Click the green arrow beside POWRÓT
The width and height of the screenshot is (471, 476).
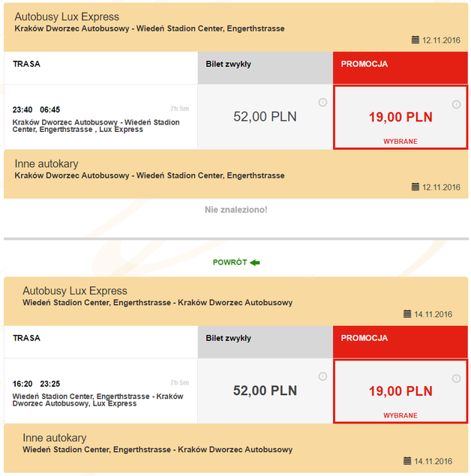tap(255, 262)
